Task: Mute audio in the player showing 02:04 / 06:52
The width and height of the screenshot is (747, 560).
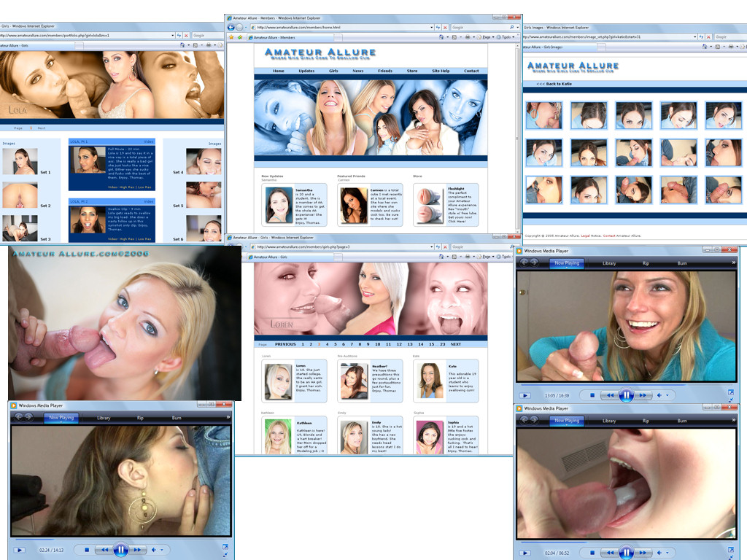Action: [659, 553]
